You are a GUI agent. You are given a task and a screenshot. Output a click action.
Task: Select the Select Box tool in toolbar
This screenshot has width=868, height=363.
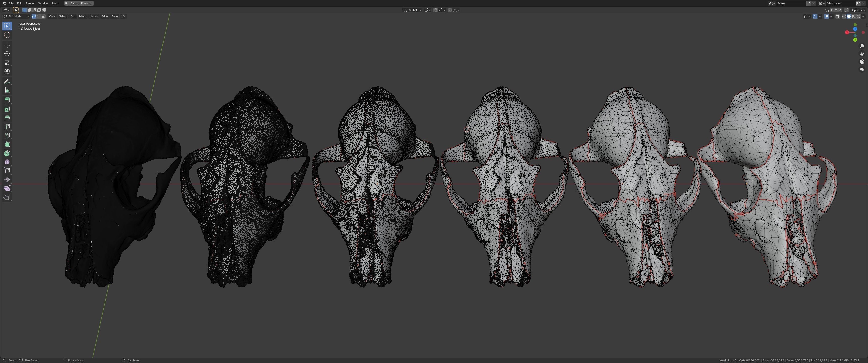[x=7, y=26]
